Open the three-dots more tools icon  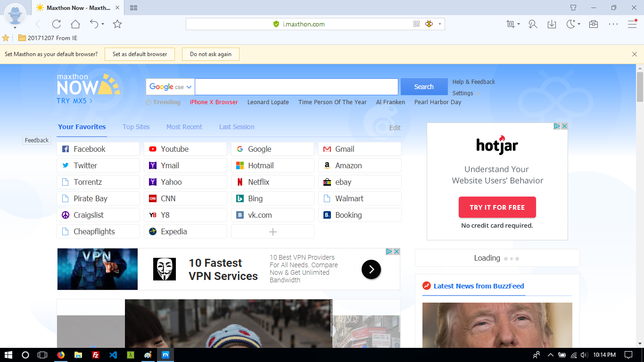click(x=613, y=24)
